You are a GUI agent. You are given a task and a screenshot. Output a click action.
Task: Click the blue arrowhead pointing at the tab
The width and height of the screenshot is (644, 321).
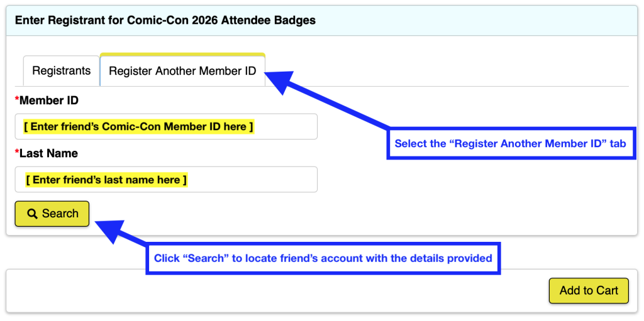[280, 80]
